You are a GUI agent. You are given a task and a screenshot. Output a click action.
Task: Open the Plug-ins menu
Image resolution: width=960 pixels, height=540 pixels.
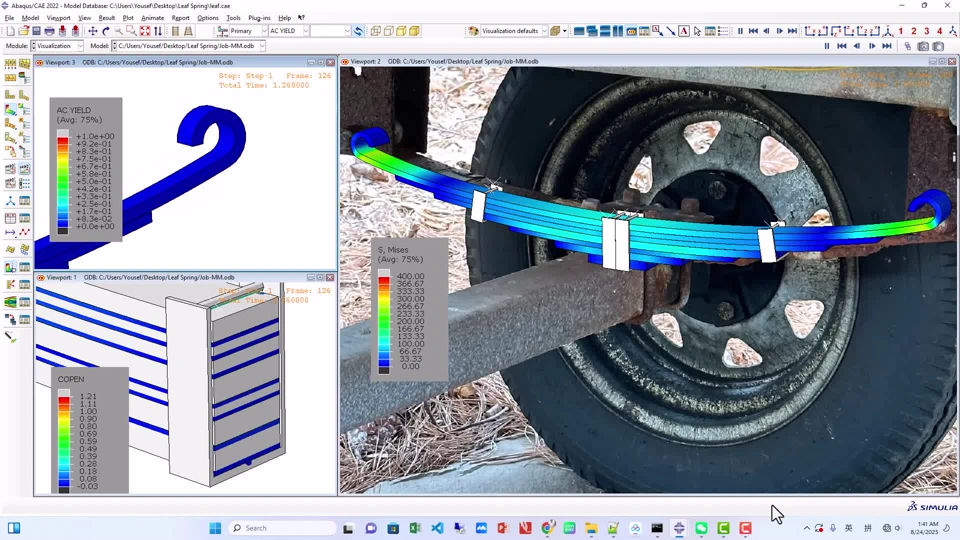259,18
